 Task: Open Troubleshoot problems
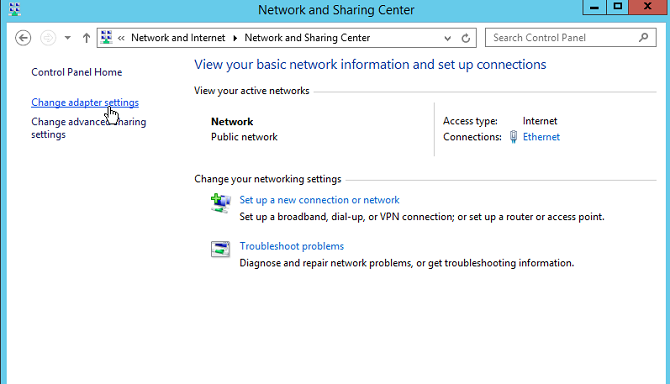(291, 246)
